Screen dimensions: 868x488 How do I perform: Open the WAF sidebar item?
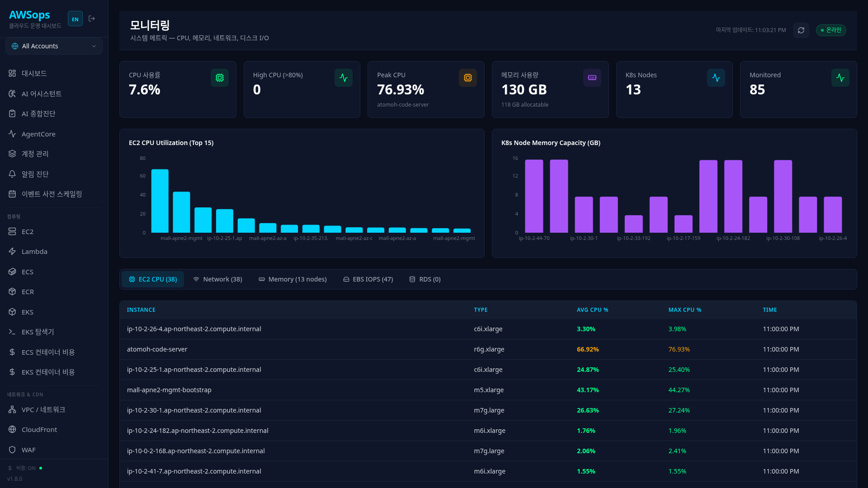pos(54,450)
